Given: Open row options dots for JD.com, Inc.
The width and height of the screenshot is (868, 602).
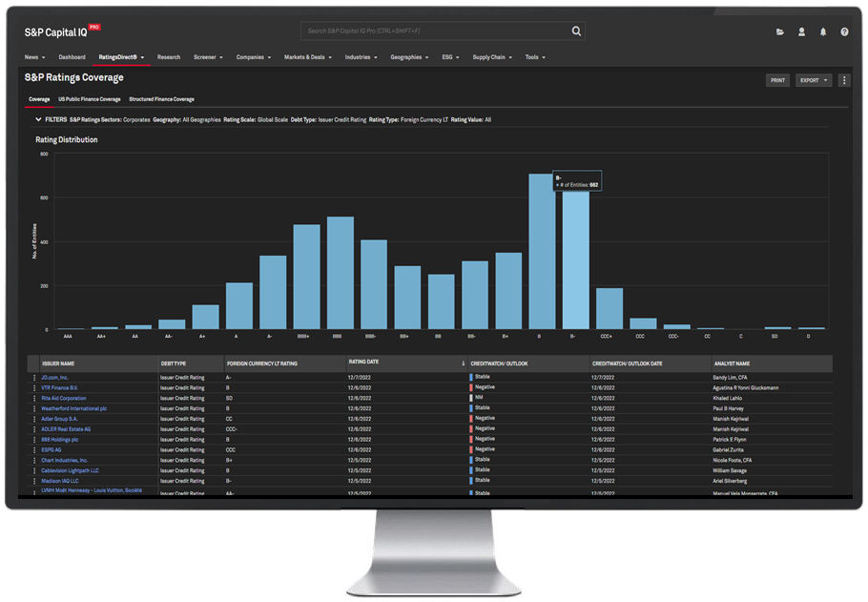Looking at the screenshot, I should click(34, 378).
